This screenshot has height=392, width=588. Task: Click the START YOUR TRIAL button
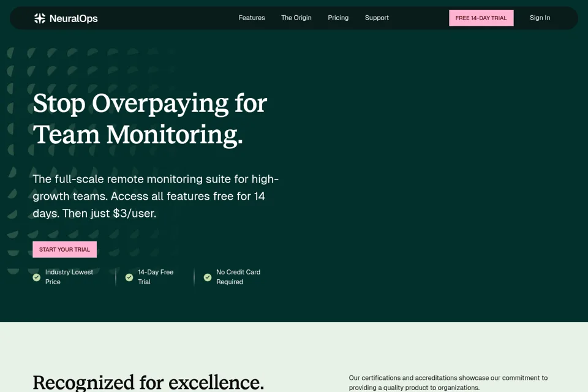pyautogui.click(x=64, y=249)
